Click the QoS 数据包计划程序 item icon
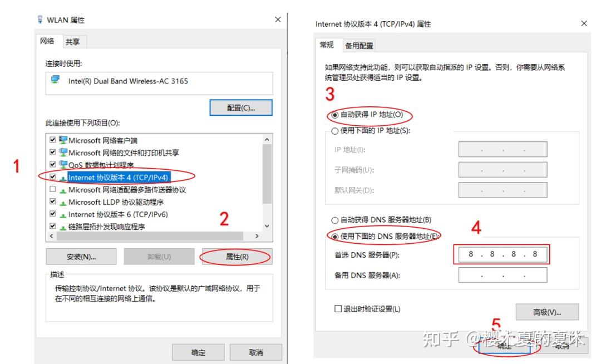This screenshot has height=364, width=601. click(x=63, y=165)
